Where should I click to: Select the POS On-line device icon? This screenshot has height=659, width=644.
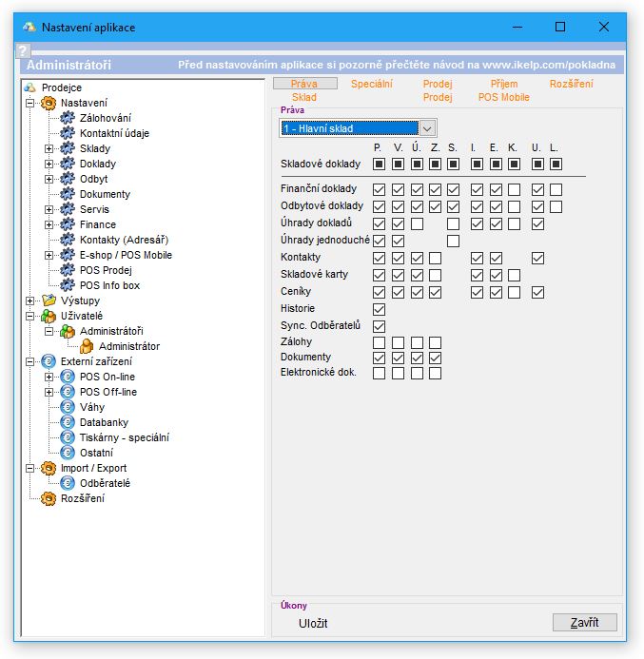pos(67,377)
